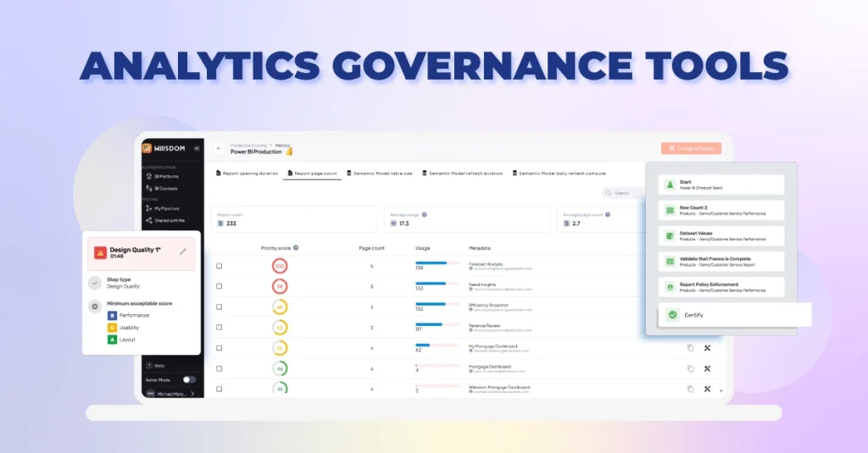868x453 pixels.
Task: Open the Trend Insights report name
Action: coord(484,285)
